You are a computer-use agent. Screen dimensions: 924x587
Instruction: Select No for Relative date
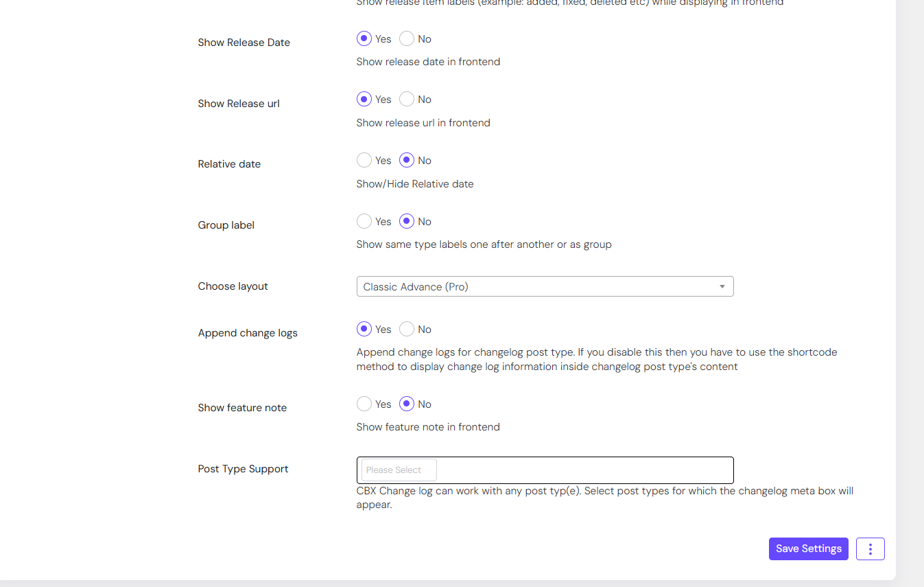407,160
